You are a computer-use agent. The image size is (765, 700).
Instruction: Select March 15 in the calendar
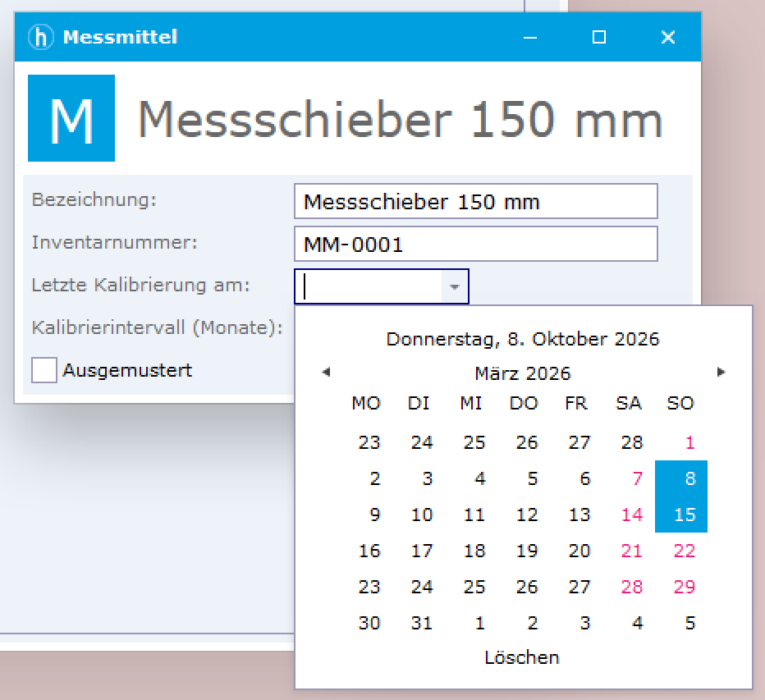[681, 515]
